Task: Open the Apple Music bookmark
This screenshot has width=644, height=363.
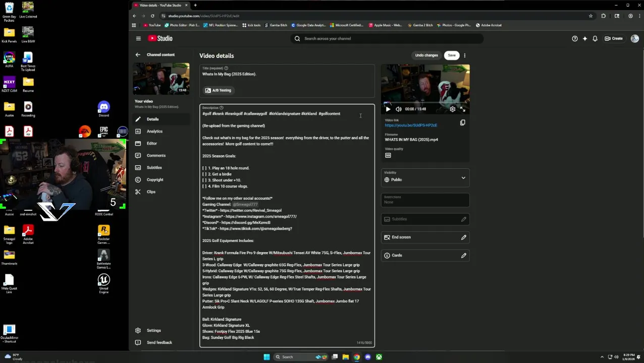Action: [x=386, y=25]
